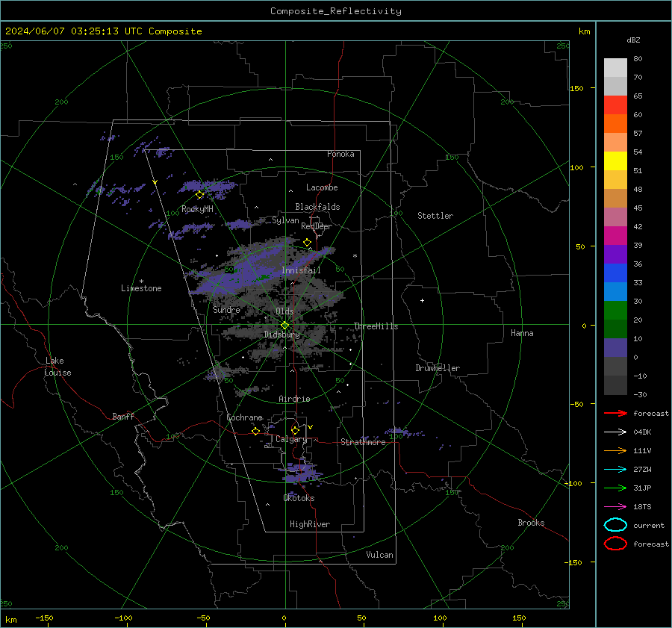Click the Blackfalds city label

coord(317,207)
